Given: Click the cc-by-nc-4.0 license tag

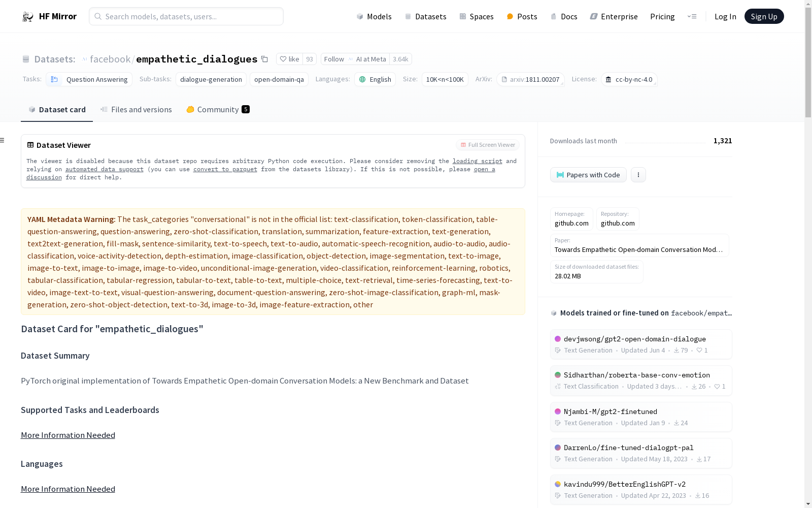Looking at the screenshot, I should [x=629, y=79].
